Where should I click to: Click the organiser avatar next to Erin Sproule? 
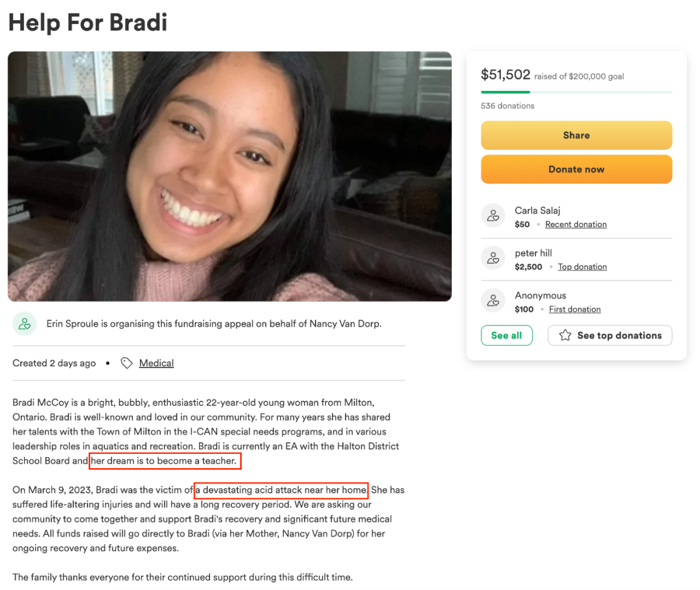point(25,324)
